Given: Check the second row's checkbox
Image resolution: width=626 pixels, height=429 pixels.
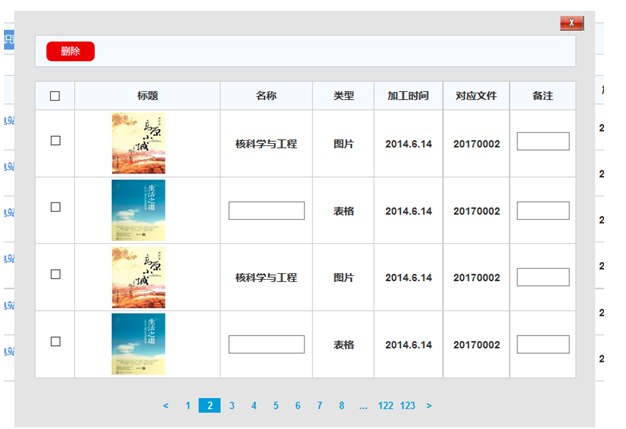Looking at the screenshot, I should point(55,207).
